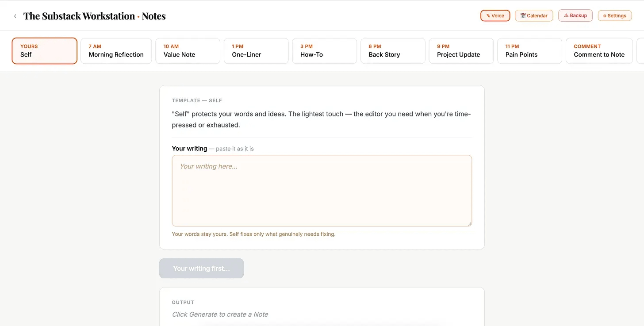Viewport: 644px width, 326px height.
Task: Click the 'The Substack Workstation · Notes' title
Action: [x=95, y=16]
